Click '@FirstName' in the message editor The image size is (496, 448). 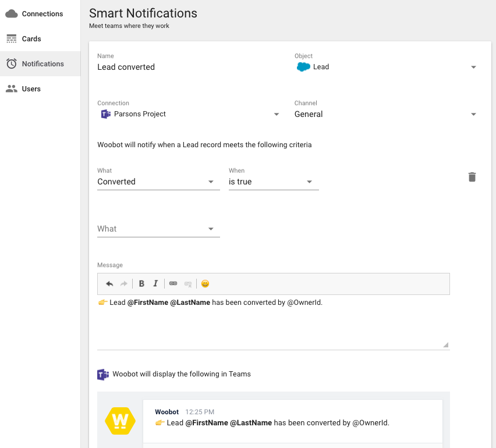(x=148, y=303)
